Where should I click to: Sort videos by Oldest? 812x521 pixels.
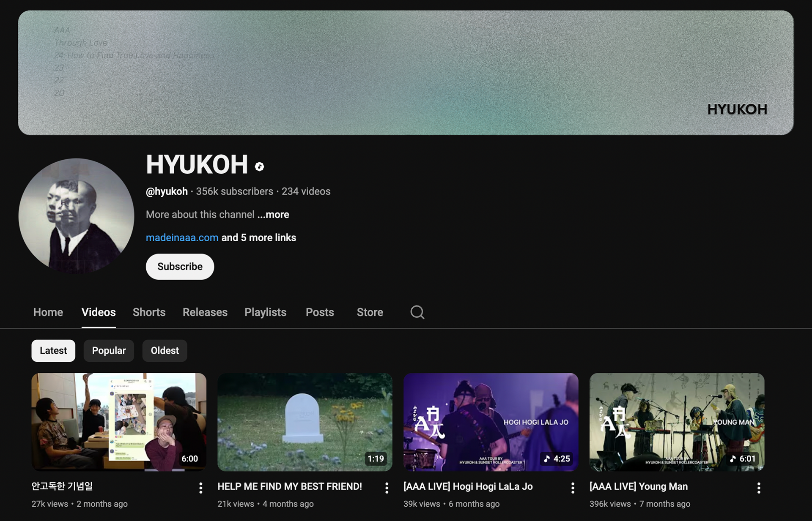[165, 351]
